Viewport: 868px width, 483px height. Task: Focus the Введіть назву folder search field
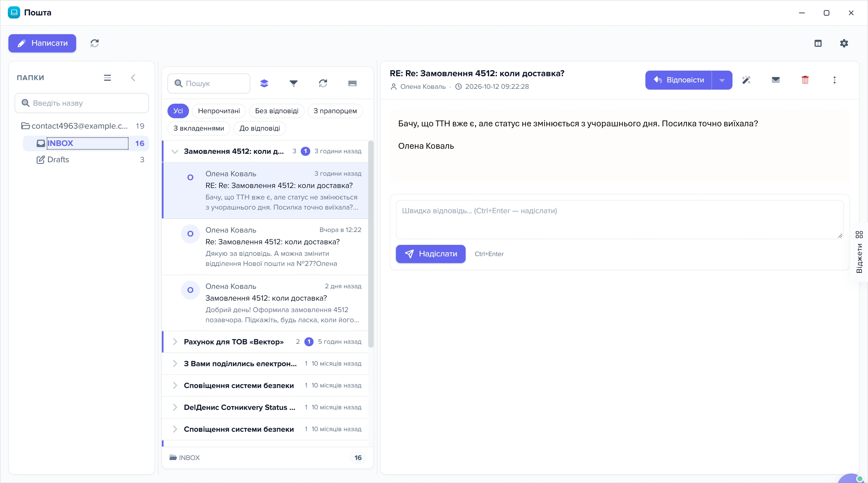click(82, 103)
